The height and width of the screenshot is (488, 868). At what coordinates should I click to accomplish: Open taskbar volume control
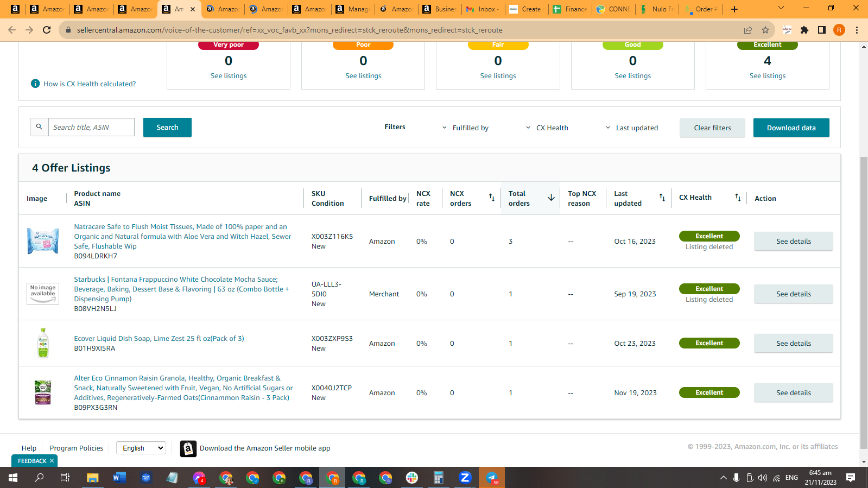tap(763, 478)
